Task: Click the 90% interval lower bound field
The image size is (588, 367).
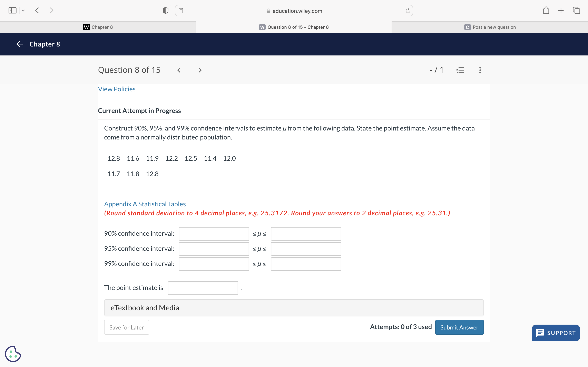Action: (x=214, y=233)
